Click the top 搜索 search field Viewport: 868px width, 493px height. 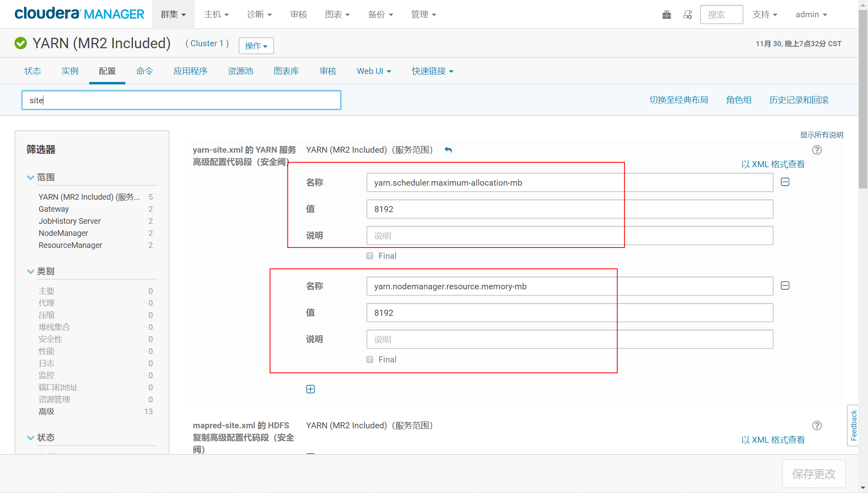click(721, 14)
